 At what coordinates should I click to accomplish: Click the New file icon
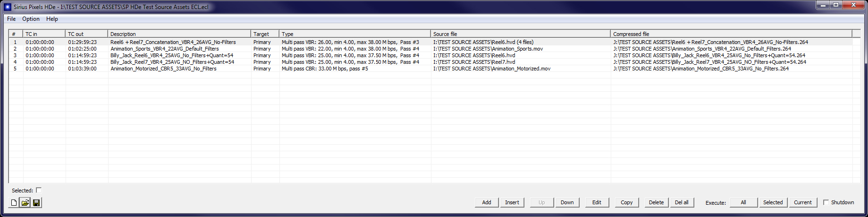pos(14,203)
